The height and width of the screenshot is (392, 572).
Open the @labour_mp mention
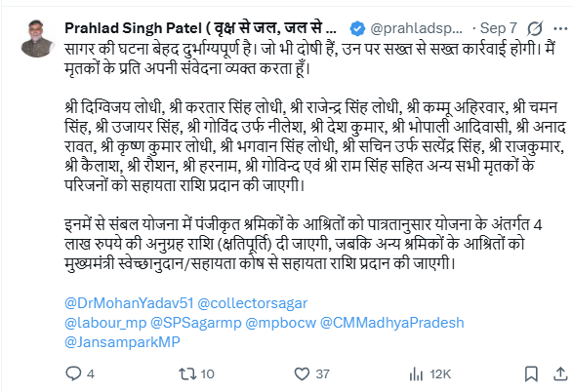[x=105, y=323]
